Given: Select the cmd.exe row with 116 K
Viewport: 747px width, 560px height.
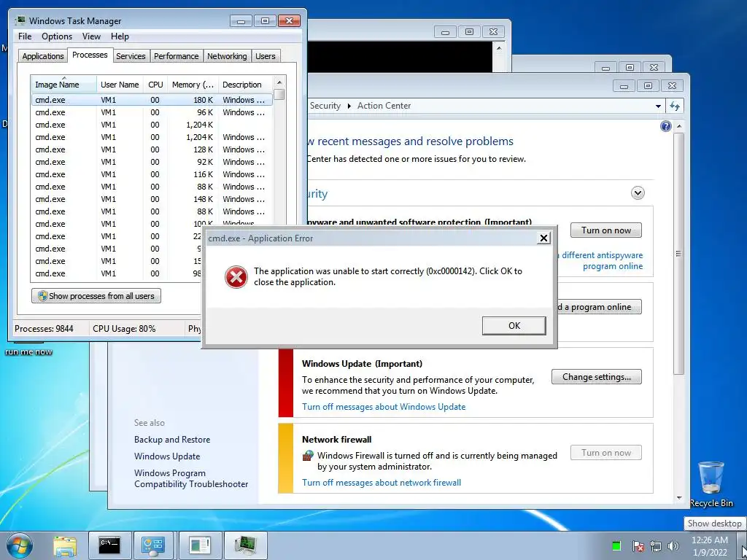Looking at the screenshot, I should (x=152, y=174).
